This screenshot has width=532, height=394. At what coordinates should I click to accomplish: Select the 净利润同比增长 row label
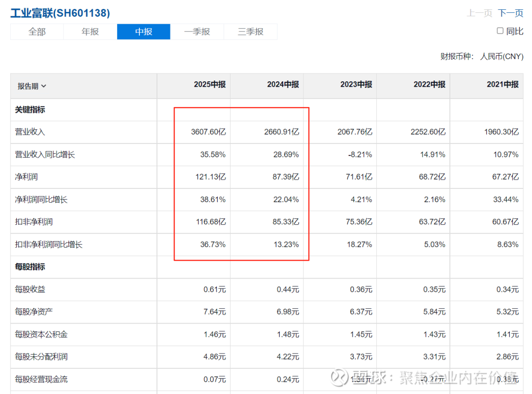tap(41, 199)
